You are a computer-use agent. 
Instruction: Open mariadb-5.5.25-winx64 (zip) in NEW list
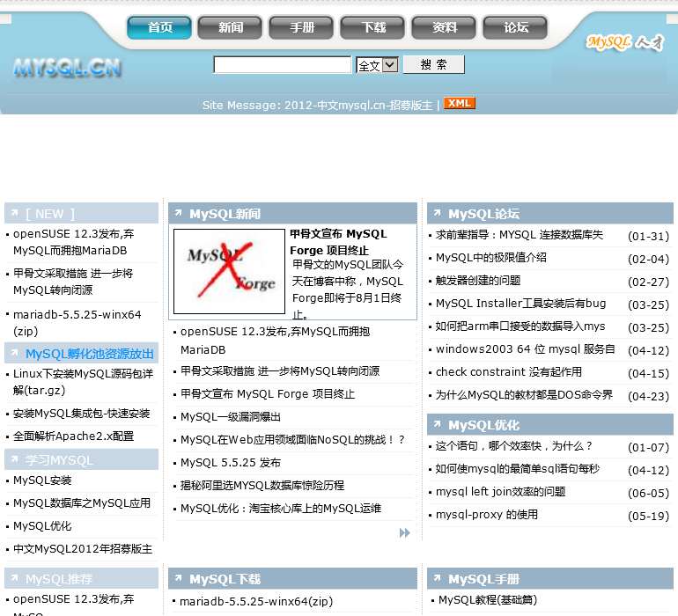tap(77, 322)
